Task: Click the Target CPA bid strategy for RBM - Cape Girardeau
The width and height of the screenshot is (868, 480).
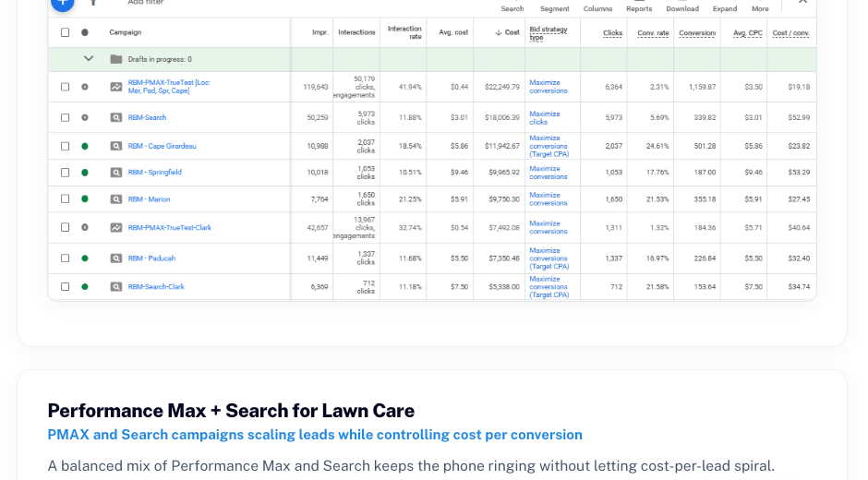Action: click(x=549, y=146)
